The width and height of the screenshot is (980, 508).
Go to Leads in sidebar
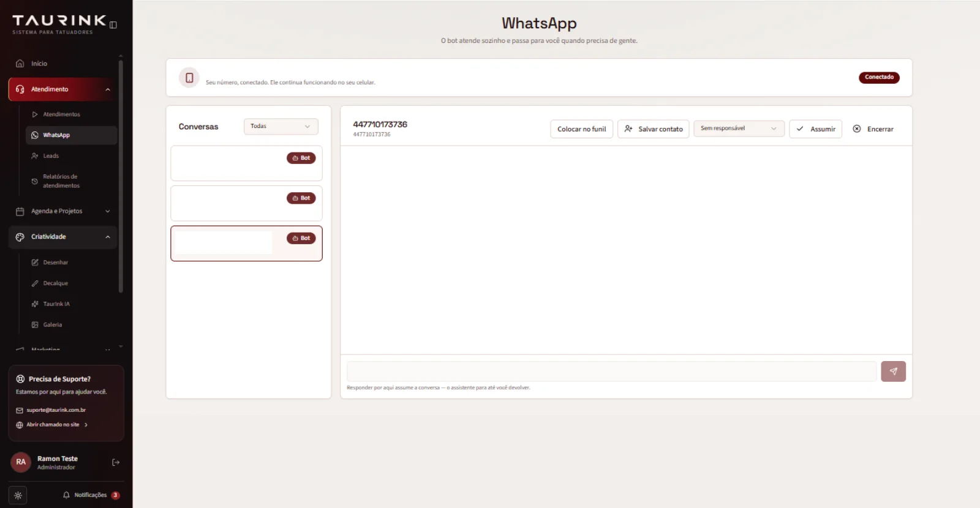tap(71, 156)
